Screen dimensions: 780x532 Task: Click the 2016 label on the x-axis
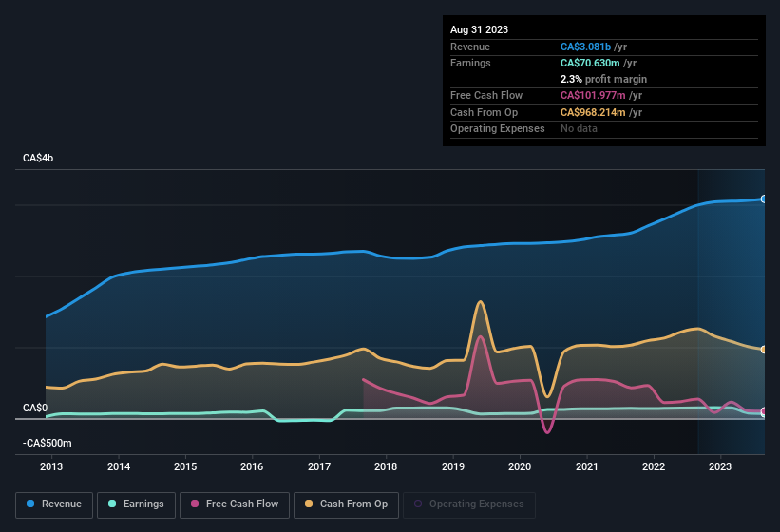click(x=252, y=466)
